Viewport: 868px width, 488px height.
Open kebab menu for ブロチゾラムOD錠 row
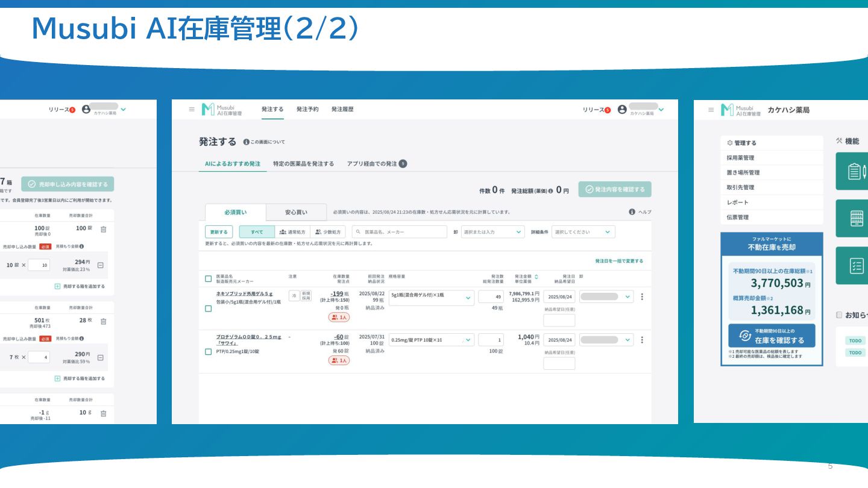coord(641,340)
